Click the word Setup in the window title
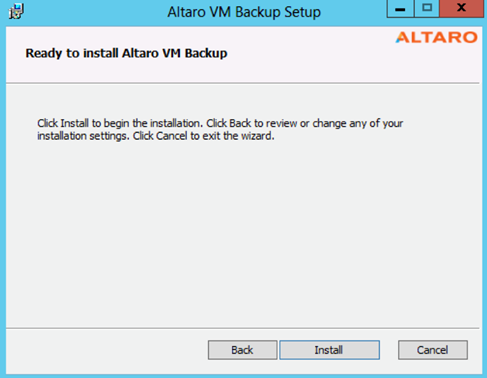Image resolution: width=487 pixels, height=378 pixels. [x=303, y=13]
